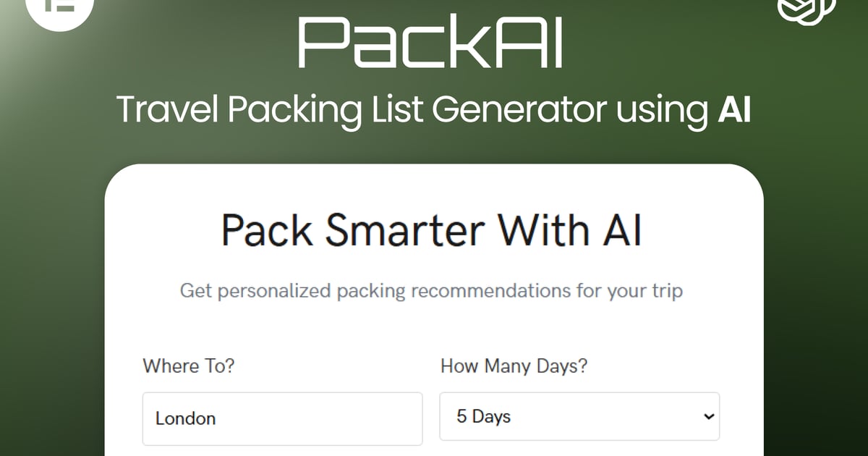The width and height of the screenshot is (868, 456).
Task: Click the Elementor logo icon
Action: 59,7
